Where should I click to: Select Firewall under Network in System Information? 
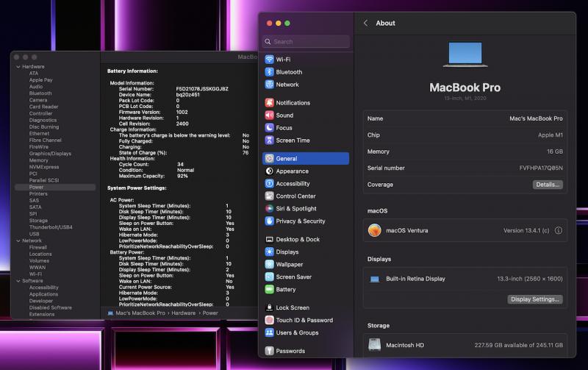click(x=38, y=247)
